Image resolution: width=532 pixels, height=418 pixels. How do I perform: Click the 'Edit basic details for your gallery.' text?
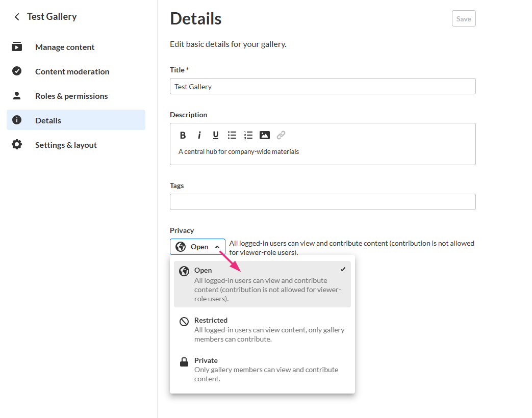click(x=228, y=44)
